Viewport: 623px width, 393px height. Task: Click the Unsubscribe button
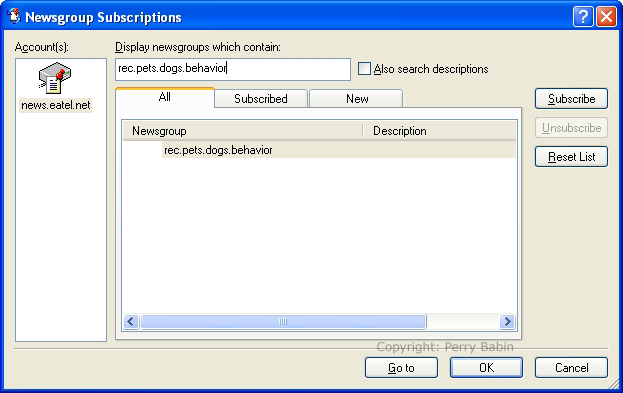[571, 128]
